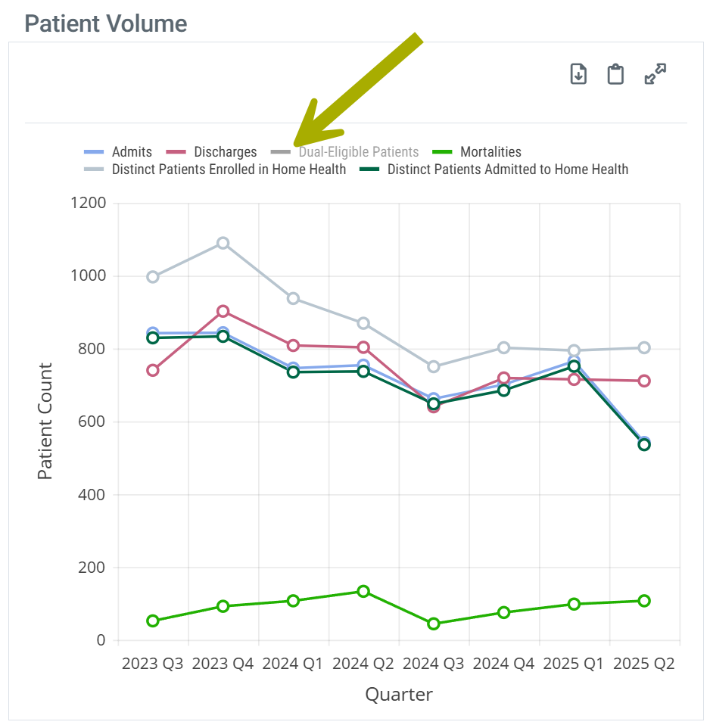Hide the Discharges series via legend
Viewport: 710px width, 728px height.
click(x=225, y=152)
